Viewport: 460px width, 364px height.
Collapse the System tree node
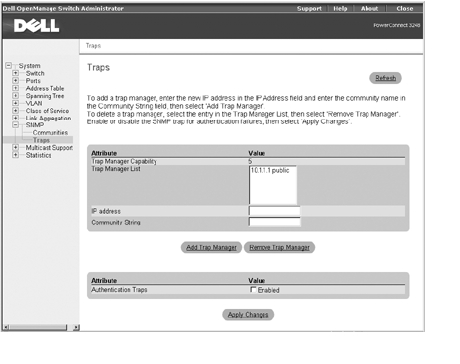coord(8,65)
